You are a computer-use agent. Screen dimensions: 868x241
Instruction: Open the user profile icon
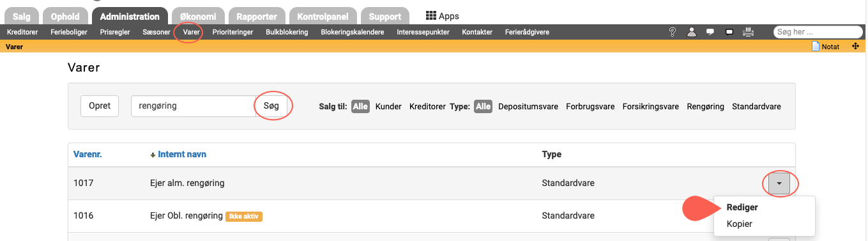[x=691, y=32]
